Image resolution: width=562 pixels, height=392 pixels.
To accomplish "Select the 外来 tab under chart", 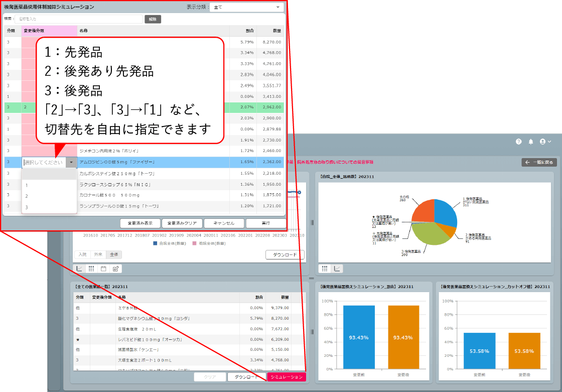I will point(98,254).
